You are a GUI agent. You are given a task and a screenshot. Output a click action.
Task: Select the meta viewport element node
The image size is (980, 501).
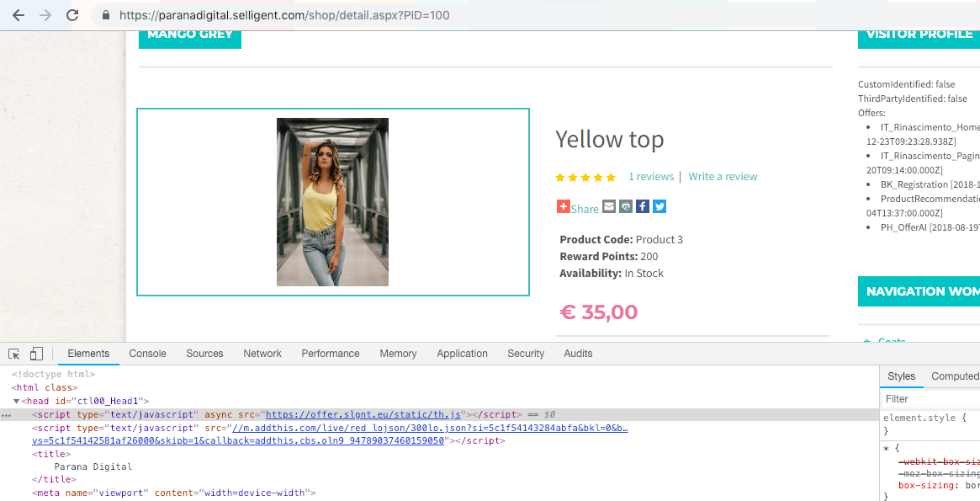[174, 493]
